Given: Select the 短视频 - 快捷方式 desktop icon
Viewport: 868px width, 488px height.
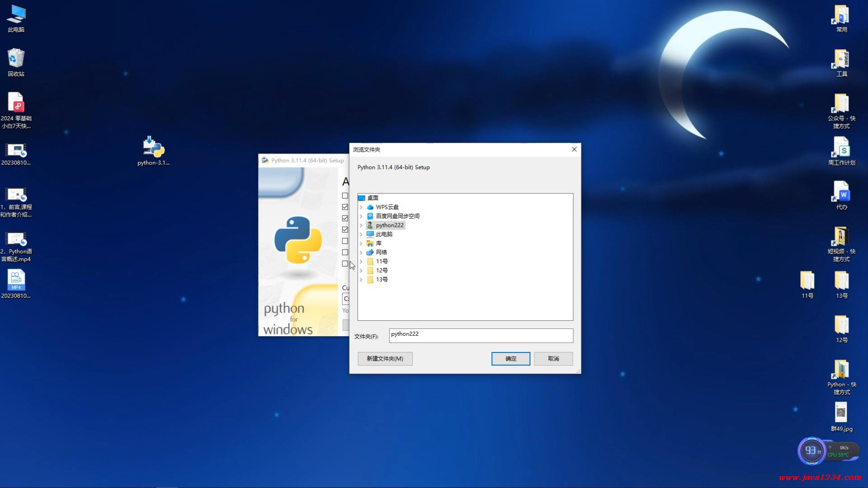Looking at the screenshot, I should 841,244.
